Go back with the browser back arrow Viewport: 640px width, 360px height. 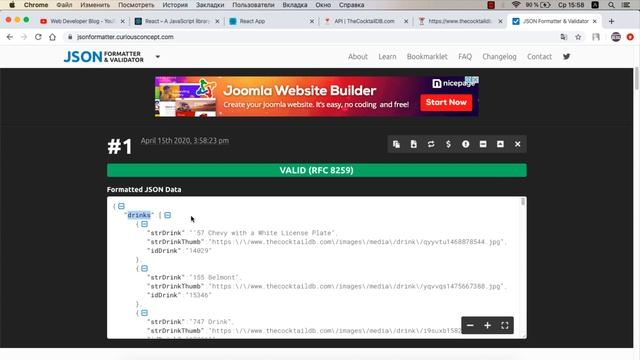coord(10,37)
